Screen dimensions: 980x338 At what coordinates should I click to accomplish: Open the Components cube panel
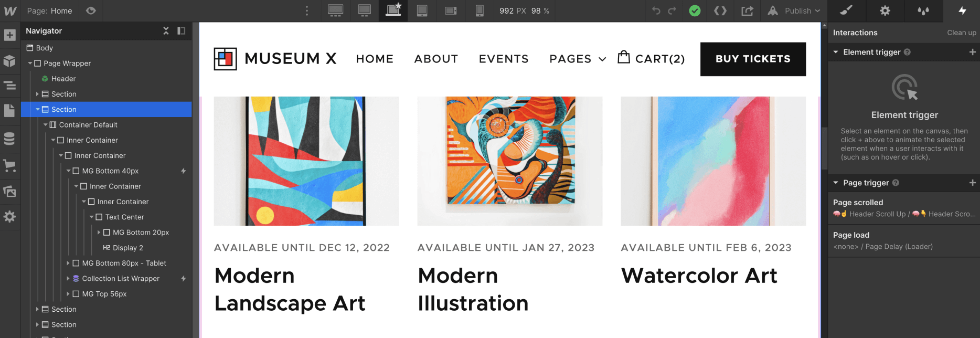point(9,61)
